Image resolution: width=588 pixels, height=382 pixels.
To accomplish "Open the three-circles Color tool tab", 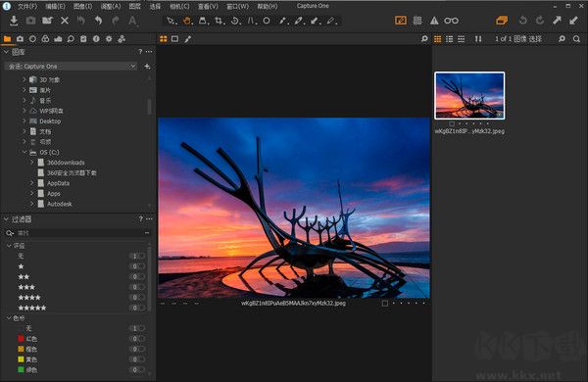I will tap(45, 39).
